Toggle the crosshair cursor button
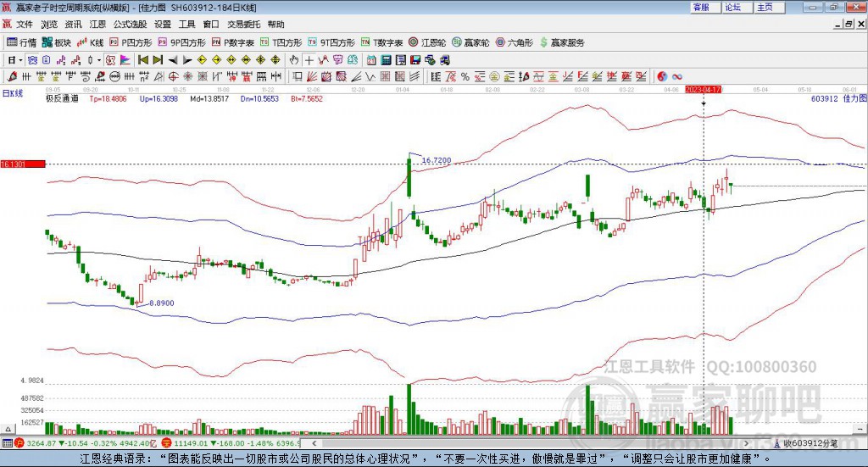 309,60
